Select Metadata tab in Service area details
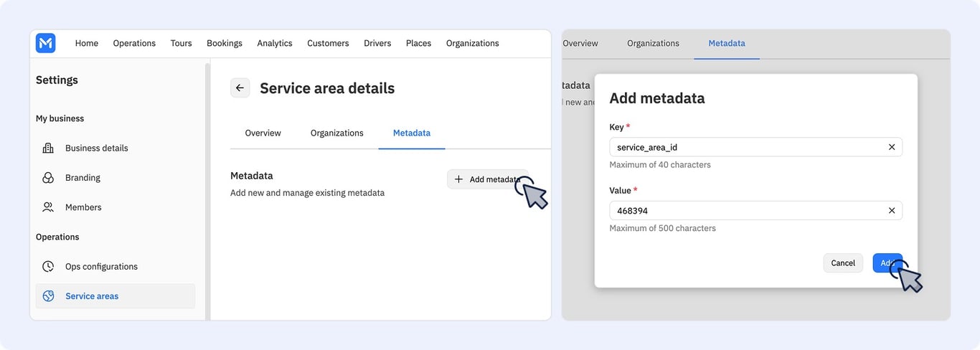 tap(412, 133)
